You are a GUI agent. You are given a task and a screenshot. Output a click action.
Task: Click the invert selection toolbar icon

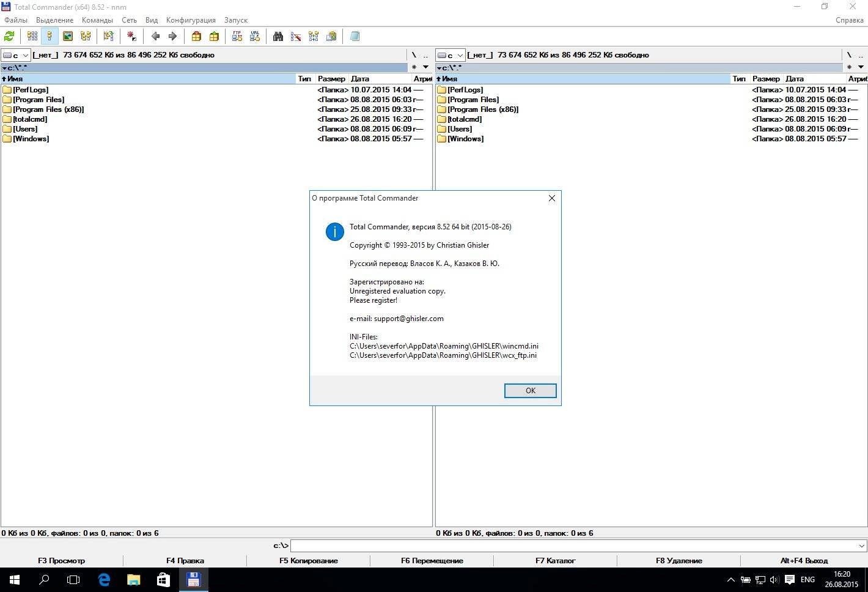pos(131,37)
